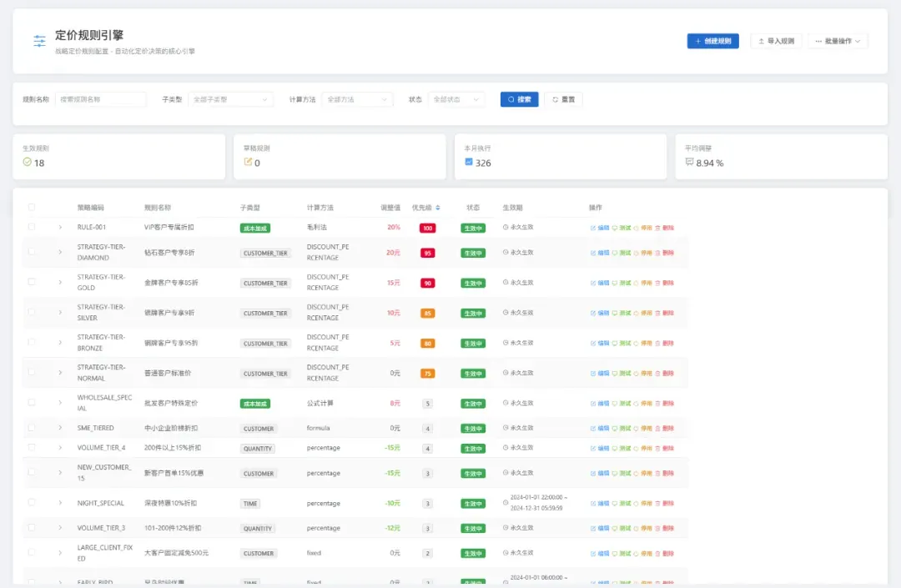
Task: Click the orange priority 85 badge
Action: (427, 313)
